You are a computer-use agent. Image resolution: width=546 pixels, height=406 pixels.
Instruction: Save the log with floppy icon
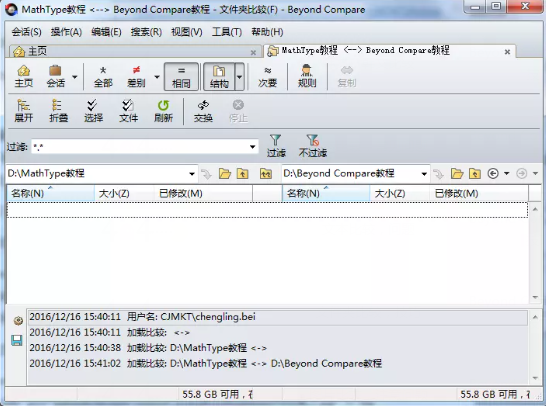pos(17,340)
